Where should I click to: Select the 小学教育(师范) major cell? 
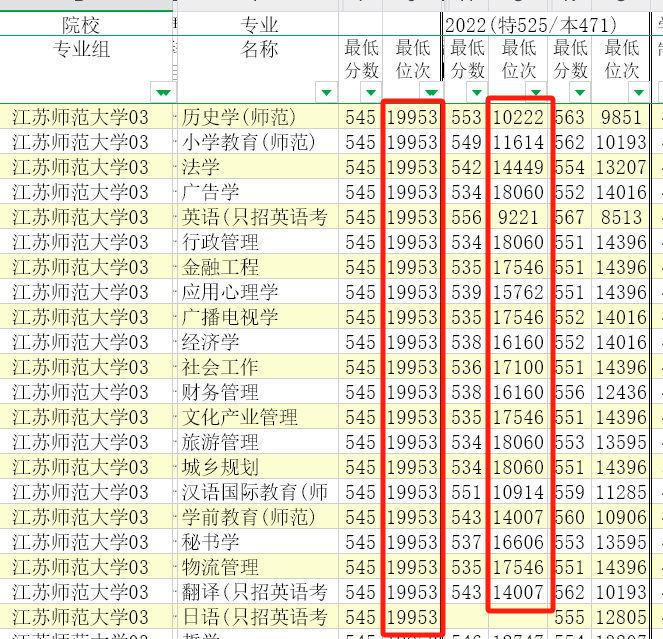[x=258, y=142]
